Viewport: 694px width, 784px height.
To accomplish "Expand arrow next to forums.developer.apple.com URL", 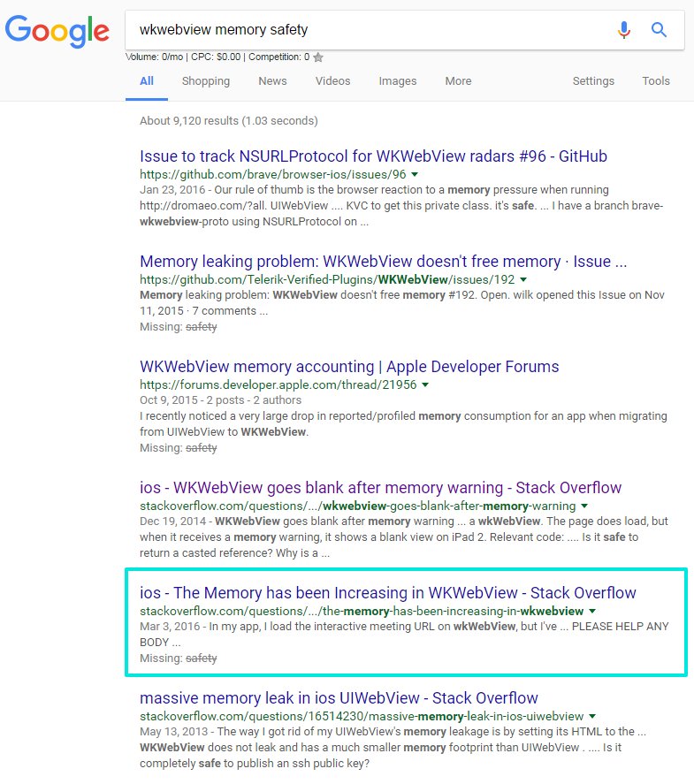I will pyautogui.click(x=425, y=385).
